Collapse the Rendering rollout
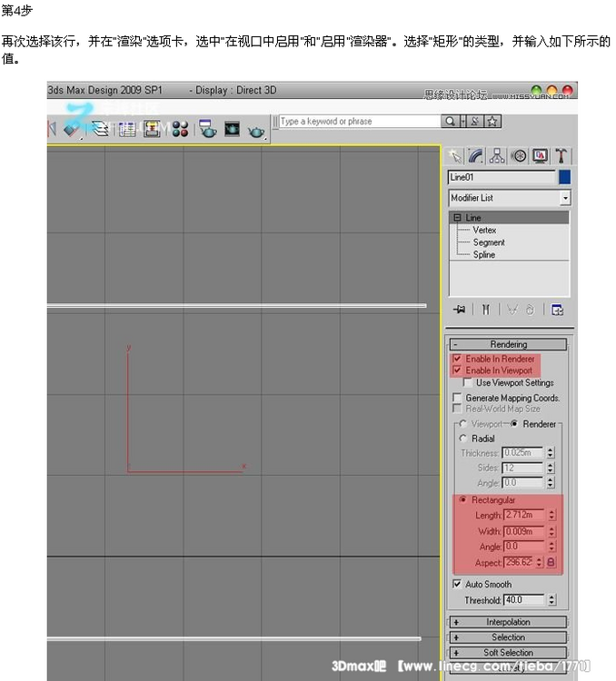 pos(508,344)
